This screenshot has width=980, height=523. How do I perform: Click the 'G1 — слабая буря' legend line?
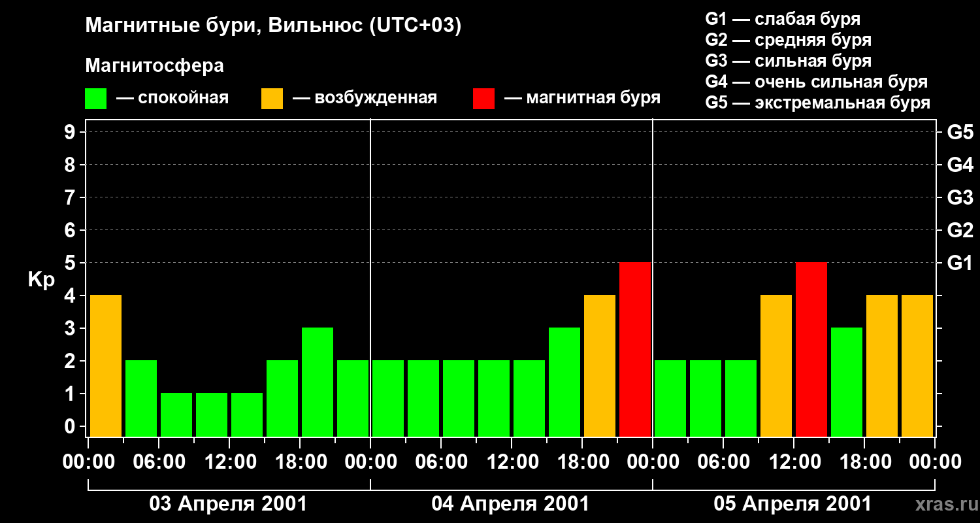coord(783,19)
